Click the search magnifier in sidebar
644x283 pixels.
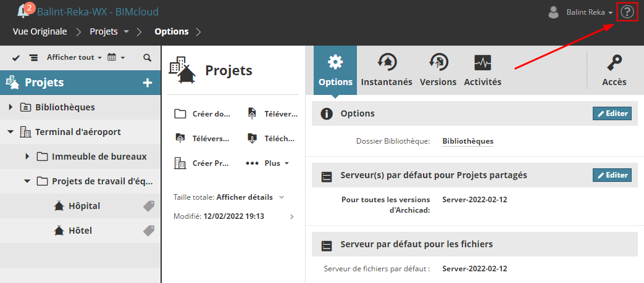click(x=147, y=57)
